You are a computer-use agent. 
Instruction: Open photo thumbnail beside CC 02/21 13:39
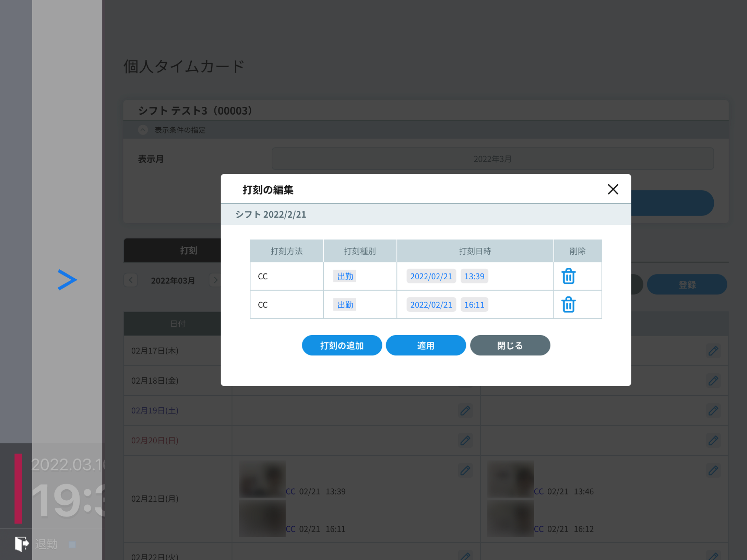262,479
